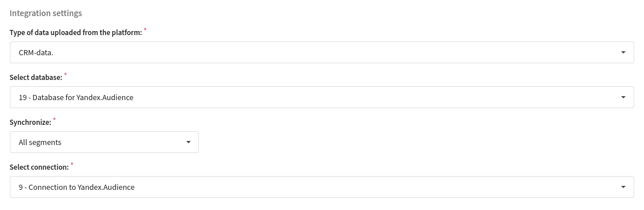Click the Integration settings heading
This screenshot has height=210, width=644.
(x=46, y=13)
